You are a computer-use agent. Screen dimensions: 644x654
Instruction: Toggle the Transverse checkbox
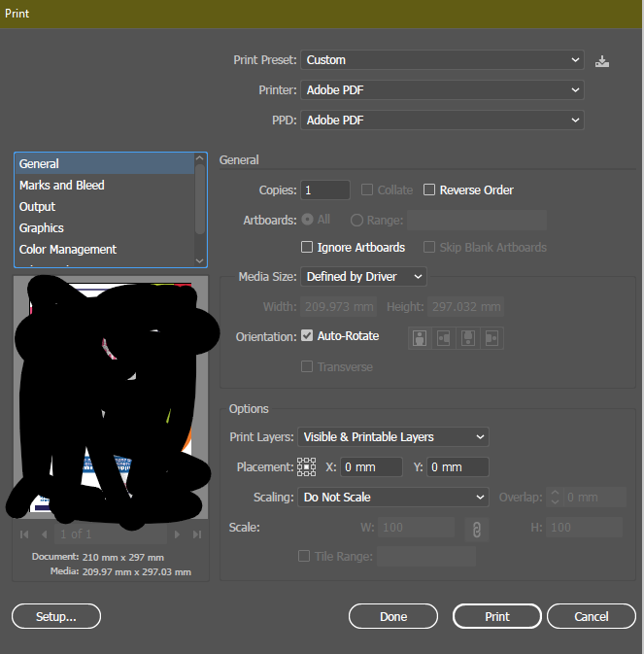point(307,366)
